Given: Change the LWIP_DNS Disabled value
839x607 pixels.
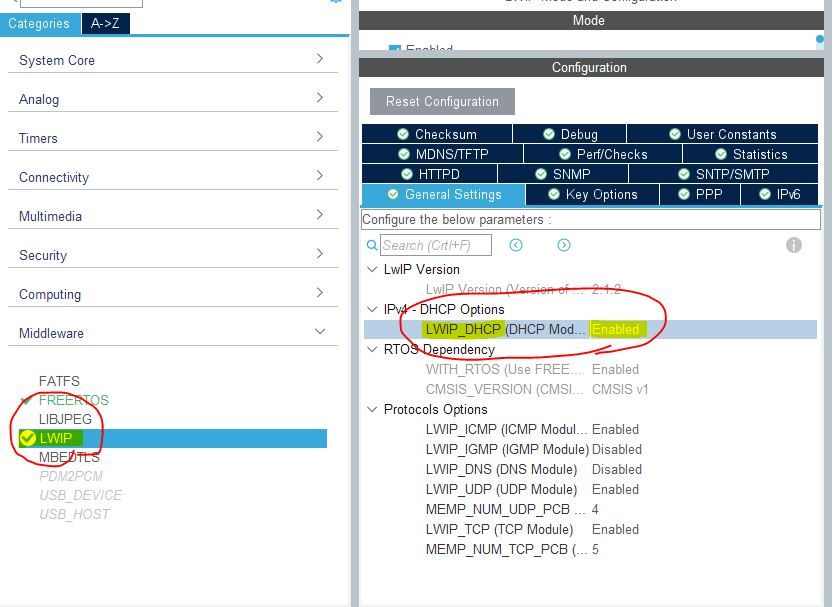Looking at the screenshot, I should pyautogui.click(x=617, y=469).
